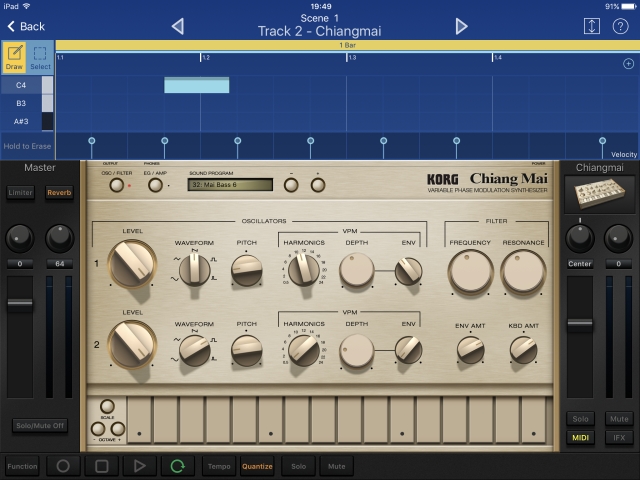Go to the next track arrow
The width and height of the screenshot is (640, 480).
461,26
